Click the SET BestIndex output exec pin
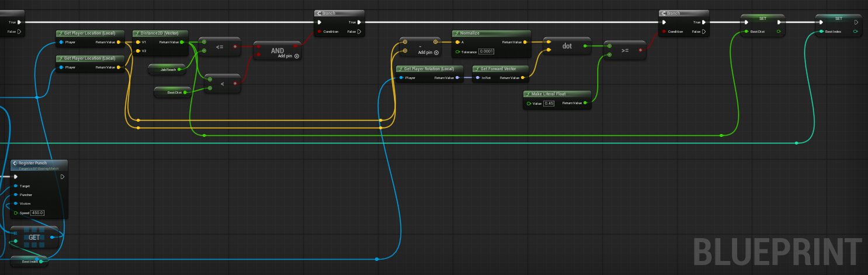 pos(855,22)
